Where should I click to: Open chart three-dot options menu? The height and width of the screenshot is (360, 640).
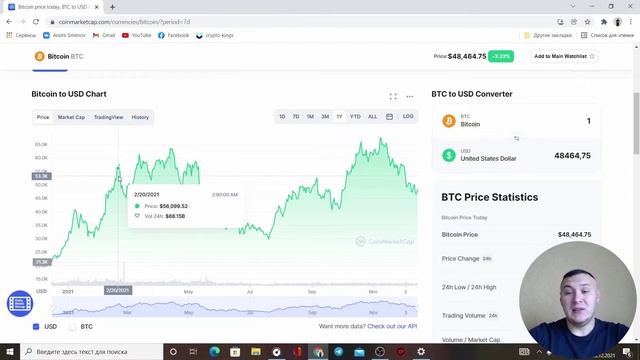pos(410,97)
